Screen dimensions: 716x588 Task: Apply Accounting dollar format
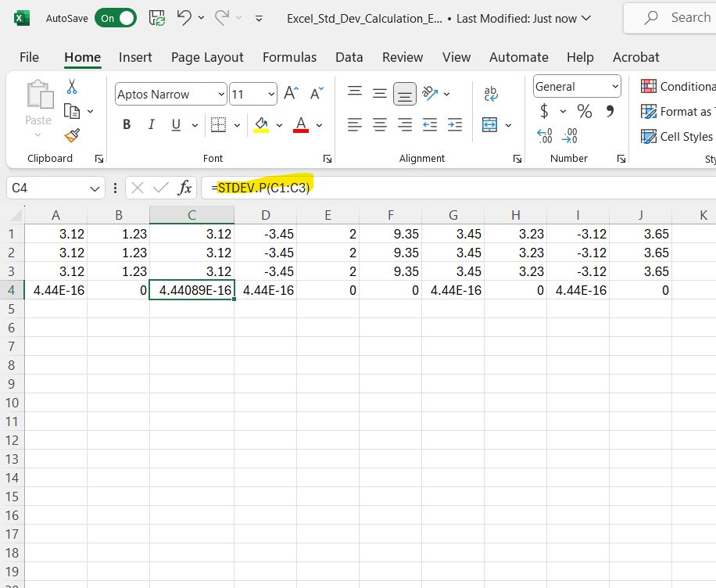[544, 111]
